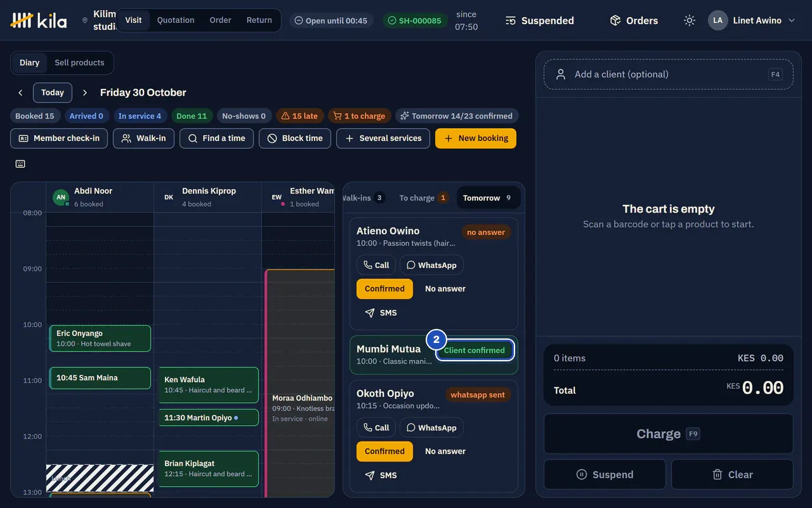812x508 pixels.
Task: Select the To charge tab
Action: click(x=423, y=197)
